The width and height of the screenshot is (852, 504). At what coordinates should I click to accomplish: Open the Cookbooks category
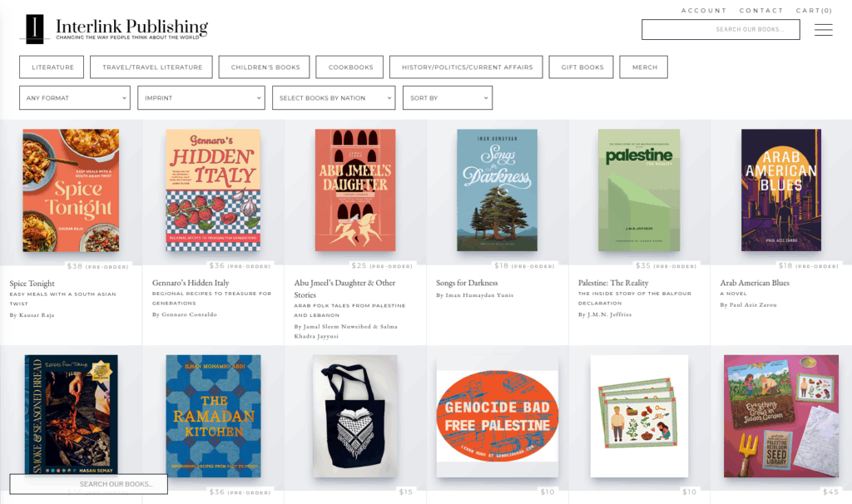click(349, 67)
